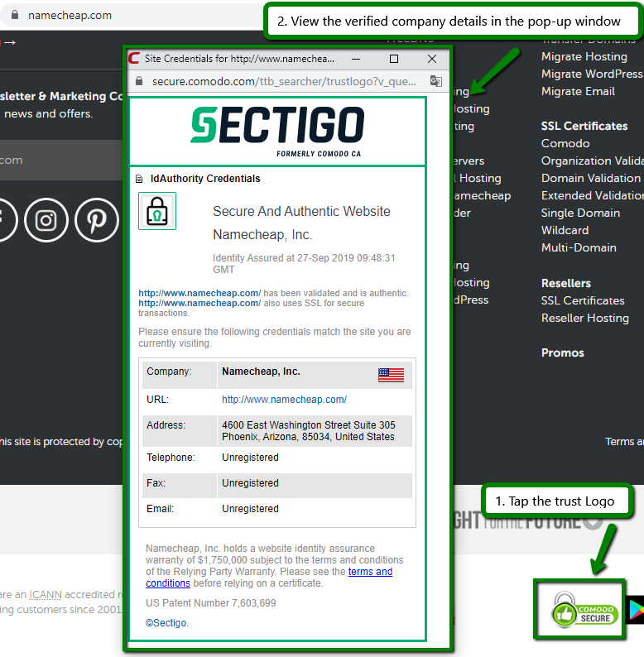Click the green padlock credentials image
This screenshot has width=644, height=657.
(157, 211)
